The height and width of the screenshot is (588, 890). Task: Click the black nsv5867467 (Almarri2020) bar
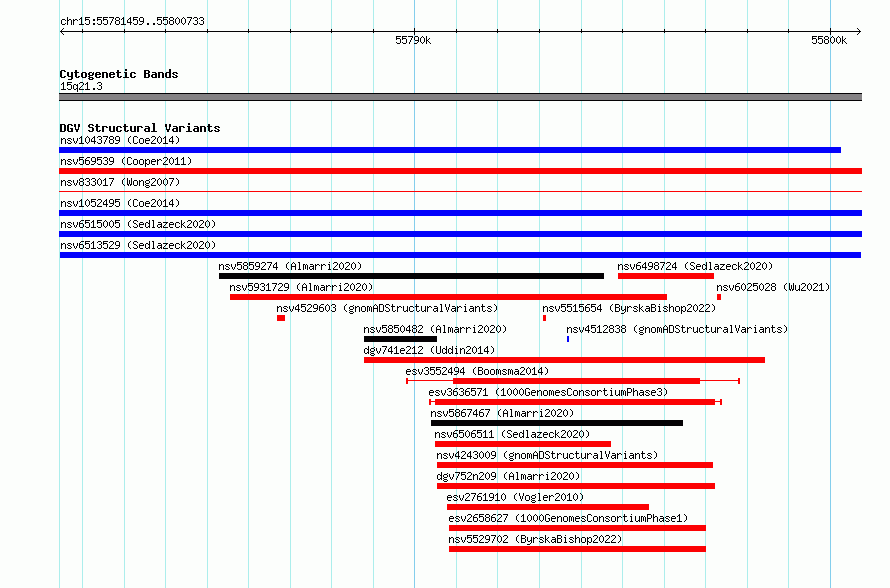coord(557,423)
